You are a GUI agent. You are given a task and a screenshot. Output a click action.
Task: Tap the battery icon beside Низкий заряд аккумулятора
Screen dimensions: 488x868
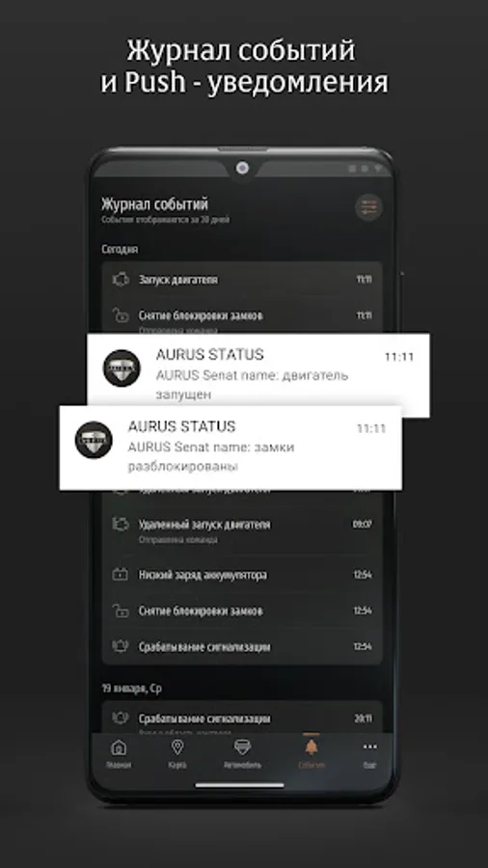tap(120, 575)
